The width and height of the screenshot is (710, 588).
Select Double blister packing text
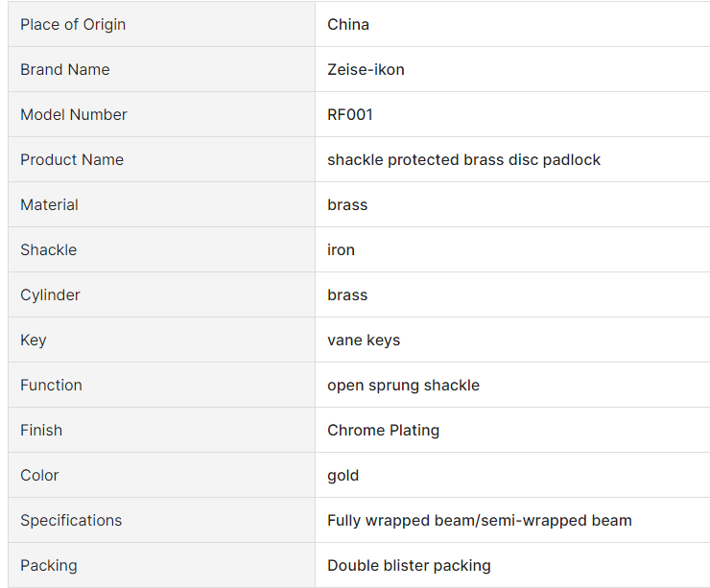point(409,566)
